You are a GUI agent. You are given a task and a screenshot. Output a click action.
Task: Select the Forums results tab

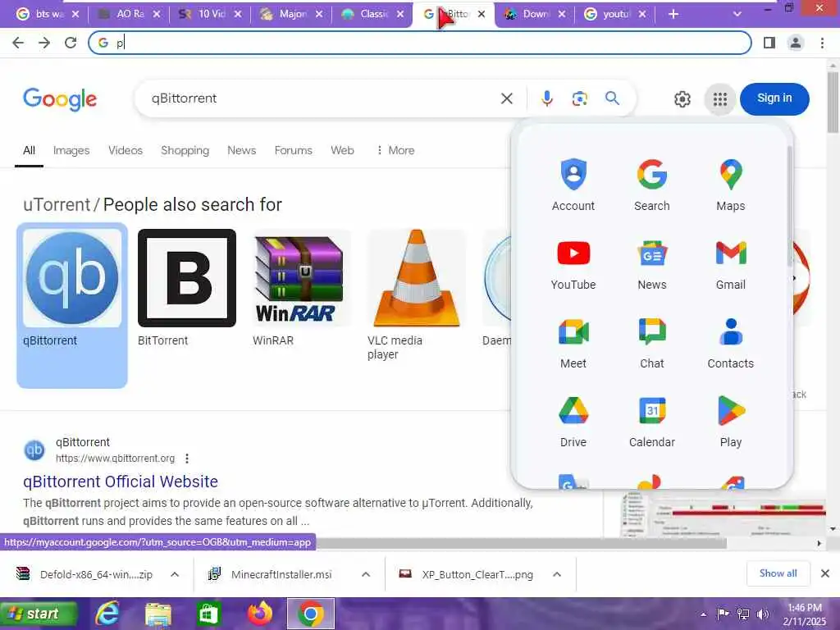click(293, 151)
